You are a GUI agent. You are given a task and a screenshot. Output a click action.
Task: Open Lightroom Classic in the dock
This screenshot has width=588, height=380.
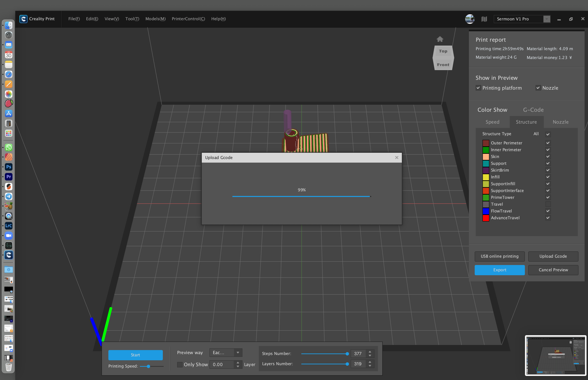[x=9, y=226]
